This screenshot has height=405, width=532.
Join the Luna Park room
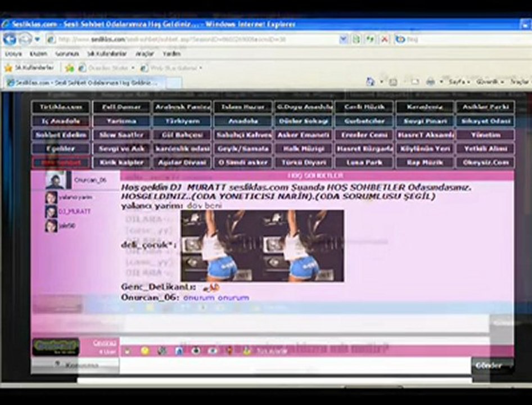(x=364, y=162)
